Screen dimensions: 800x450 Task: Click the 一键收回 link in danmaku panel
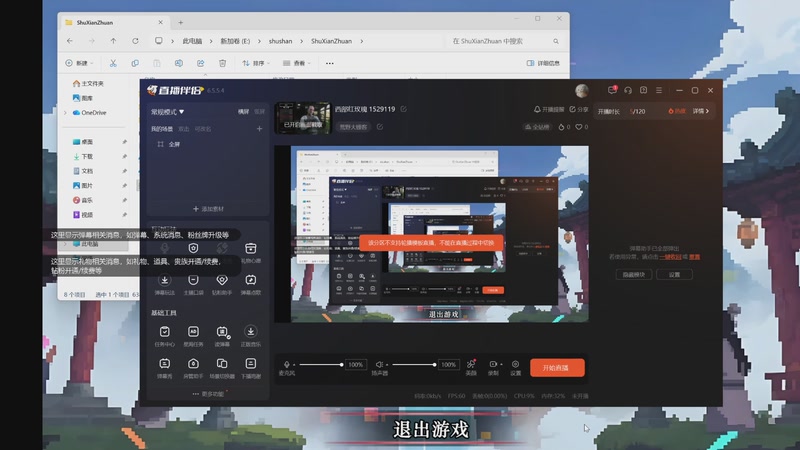(670, 257)
